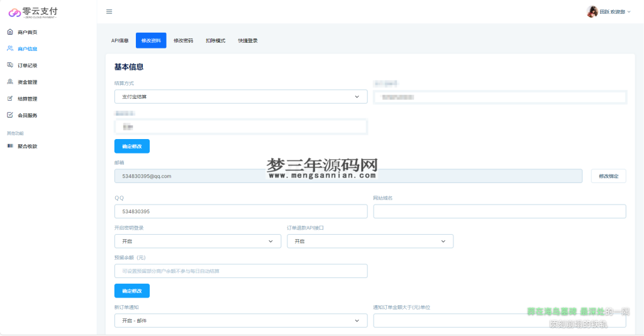The image size is (644, 336).
Task: Open 聚合收款 in the sidebar
Action: (28, 146)
